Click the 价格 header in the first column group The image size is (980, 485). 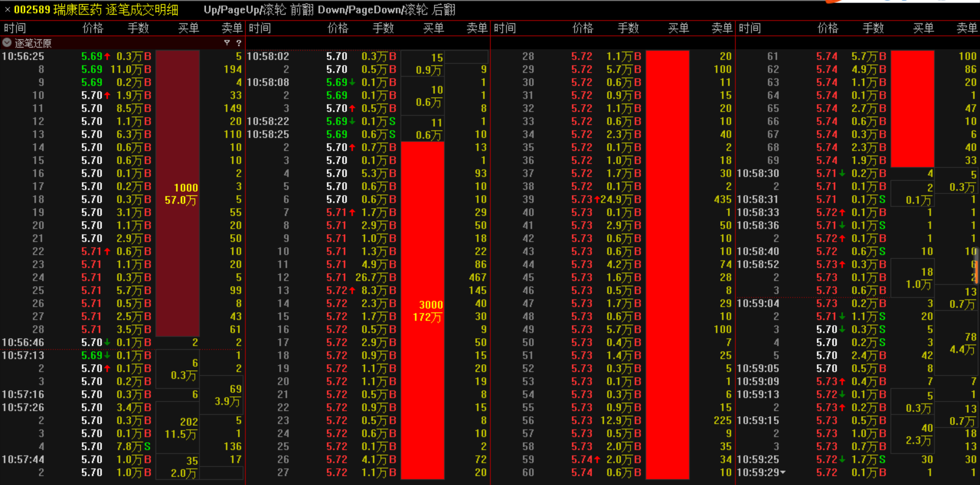pos(92,28)
